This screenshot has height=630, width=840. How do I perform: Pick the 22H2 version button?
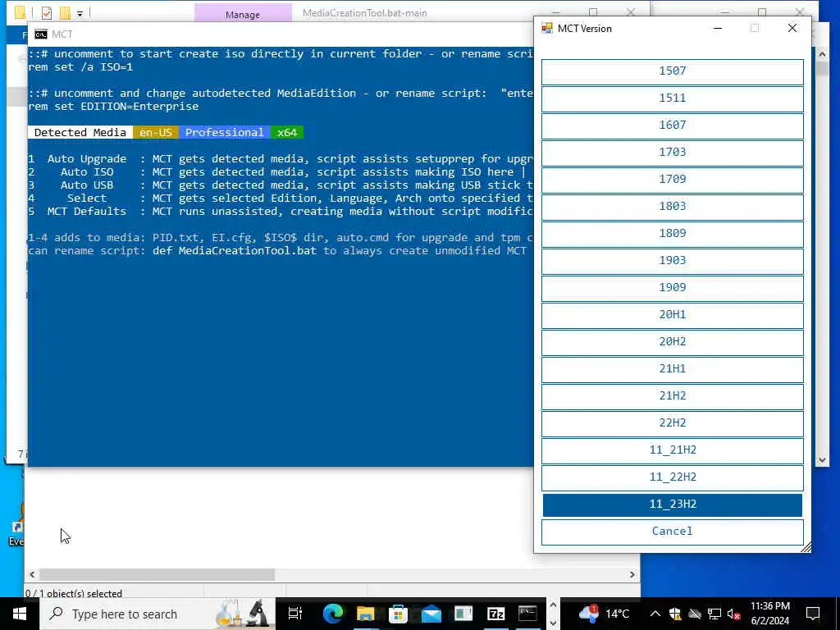[673, 423]
